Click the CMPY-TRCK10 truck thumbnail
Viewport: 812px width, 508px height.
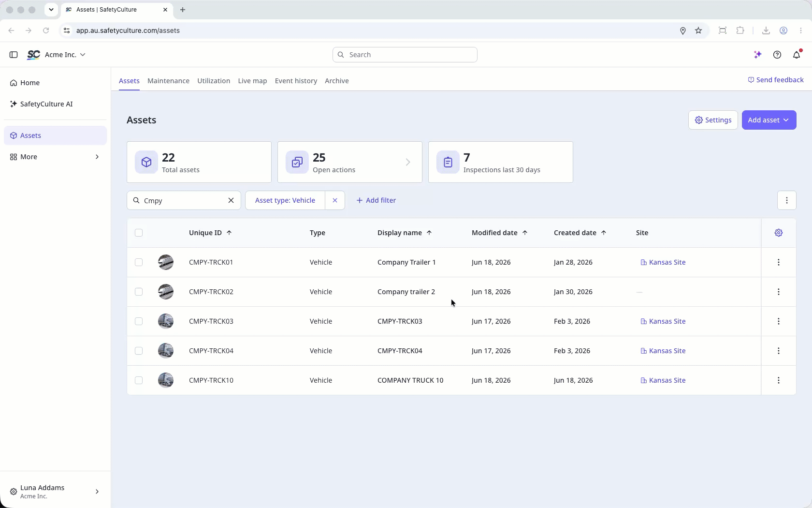tap(166, 380)
